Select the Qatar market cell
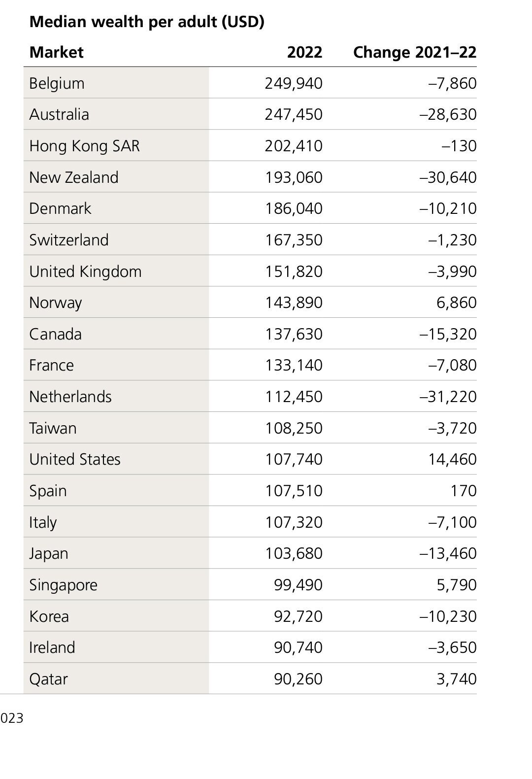Screen dimensions: 532x779 coord(49,679)
